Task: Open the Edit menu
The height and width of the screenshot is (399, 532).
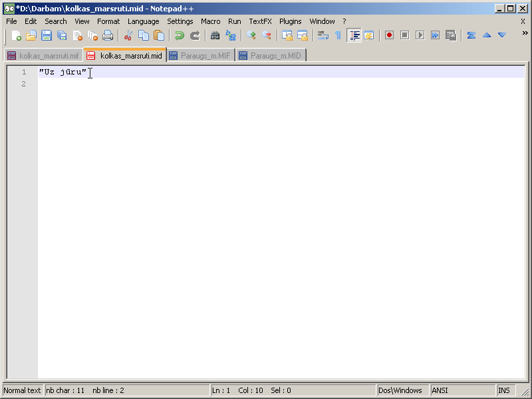Action: (31, 21)
